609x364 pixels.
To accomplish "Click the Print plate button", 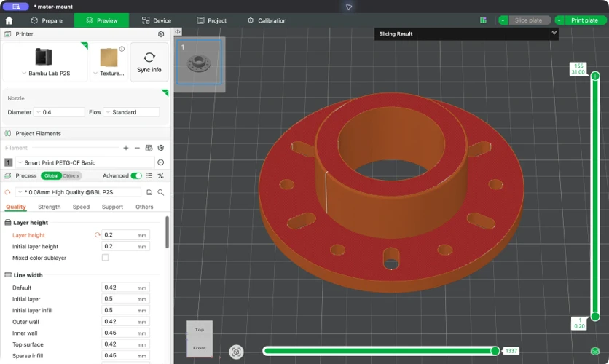I will tap(584, 20).
